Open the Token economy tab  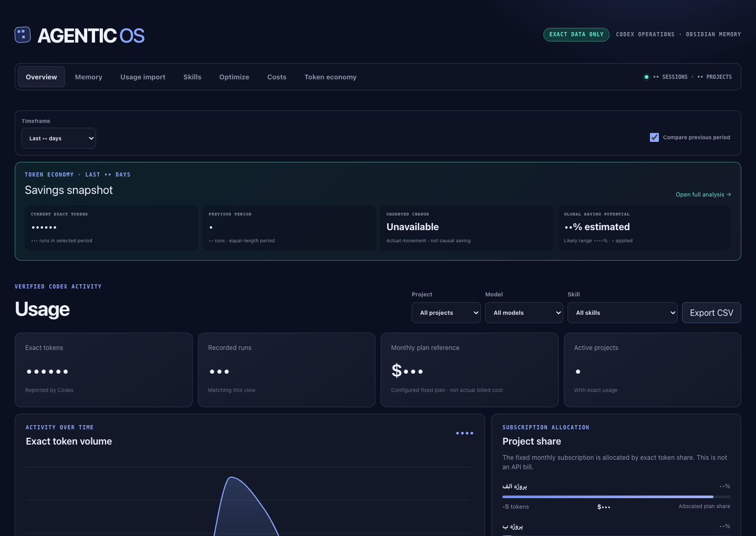330,77
